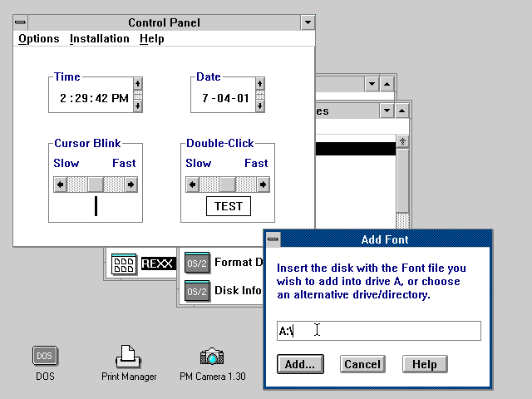Click Help button in Add Font dialog
Image resolution: width=532 pixels, height=399 pixels.
[x=425, y=364]
